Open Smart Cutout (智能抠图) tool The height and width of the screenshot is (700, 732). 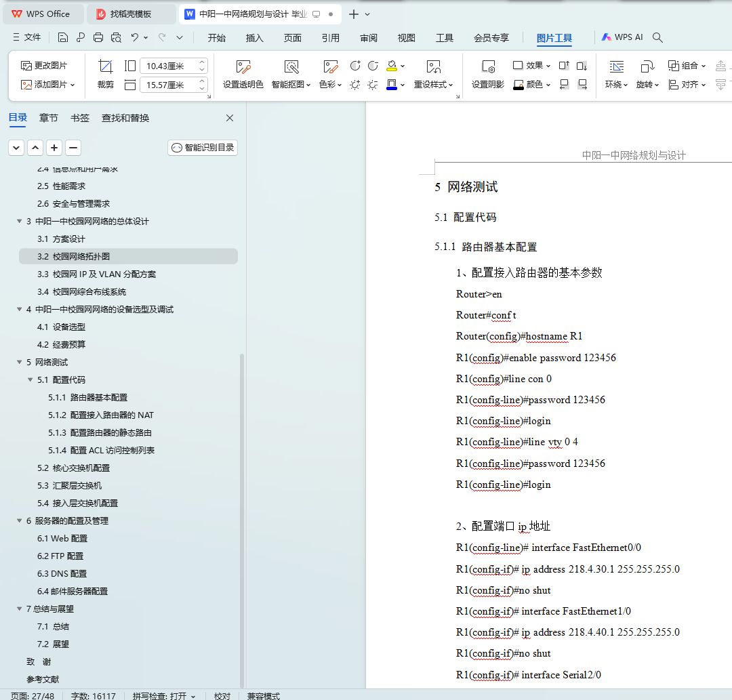pos(291,74)
